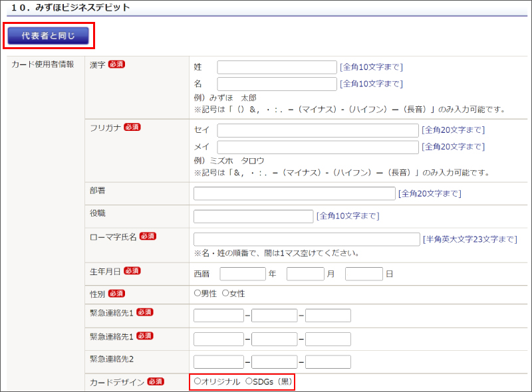Screen dimensions: 532x392
Task: Click the [半角英大文字23文字まで] hint
Action: click(x=470, y=239)
